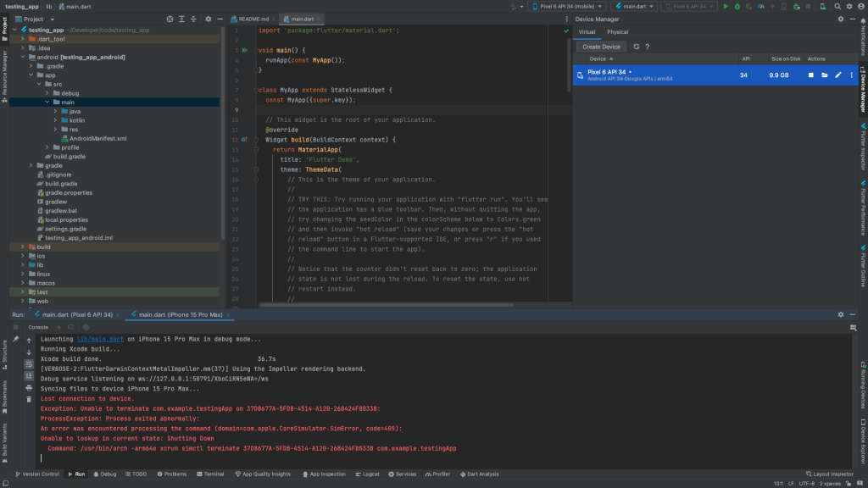
Task: Stop the Pixel 6 API 34 emulator
Action: click(x=810, y=75)
